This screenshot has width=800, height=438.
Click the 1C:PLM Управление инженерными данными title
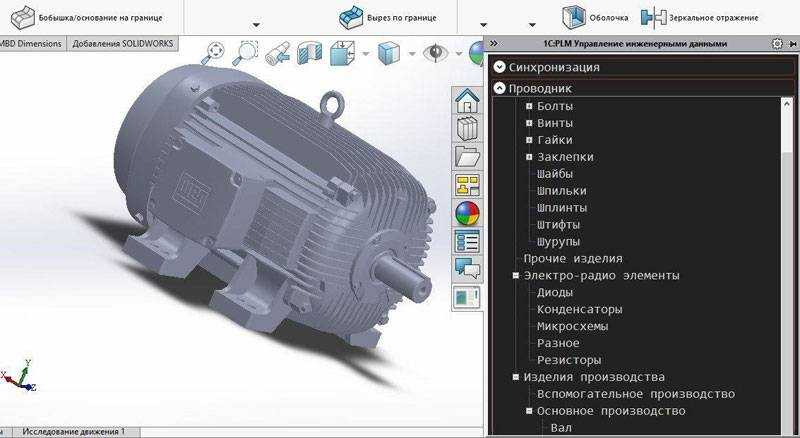tap(635, 44)
